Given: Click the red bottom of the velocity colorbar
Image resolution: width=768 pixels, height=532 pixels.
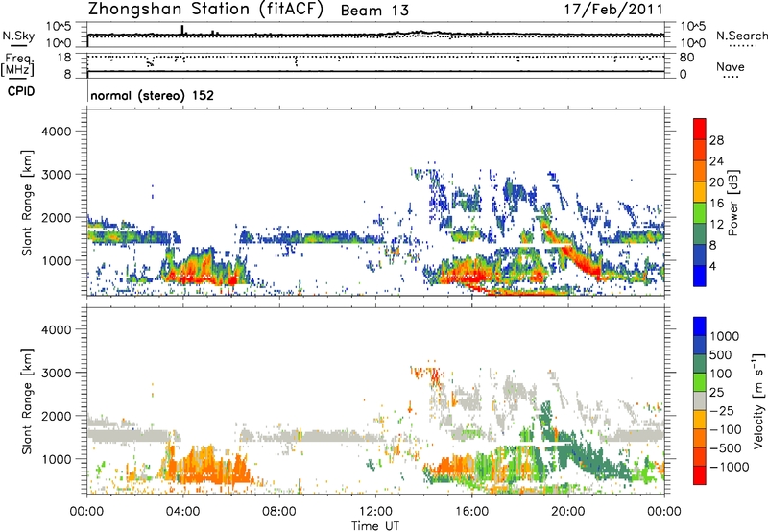Looking at the screenshot, I should pyautogui.click(x=700, y=475).
